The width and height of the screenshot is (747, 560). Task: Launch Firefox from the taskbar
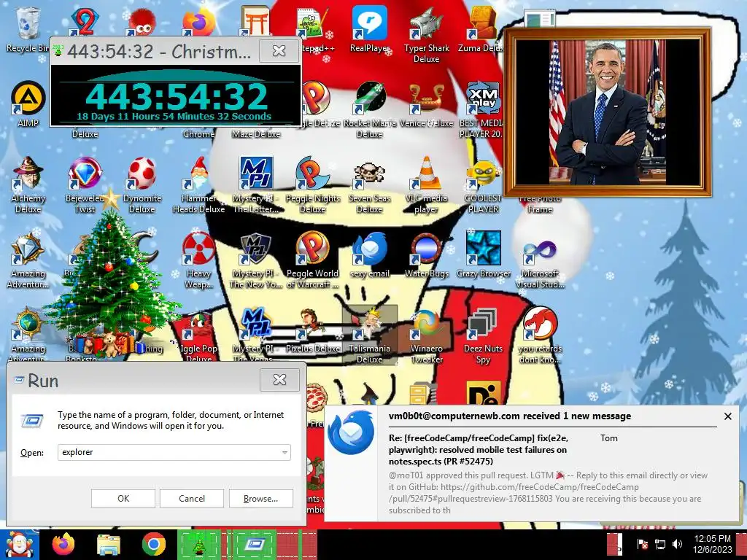63,545
